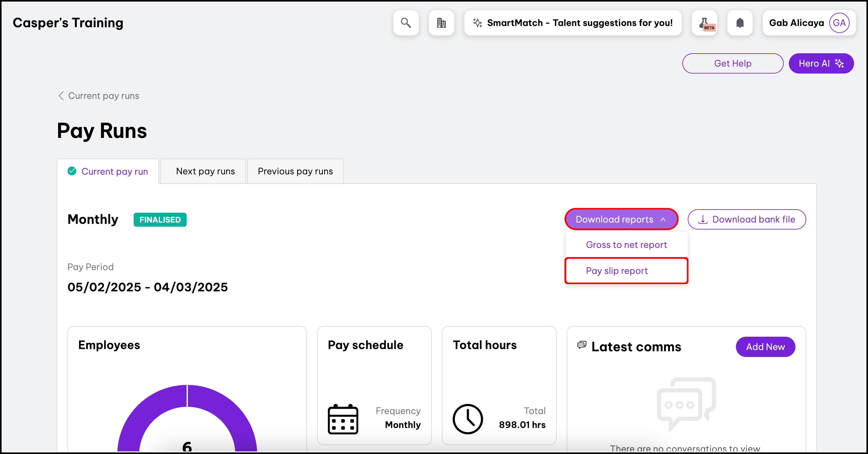Select Pay slip report option
This screenshot has height=454, width=868.
(617, 271)
